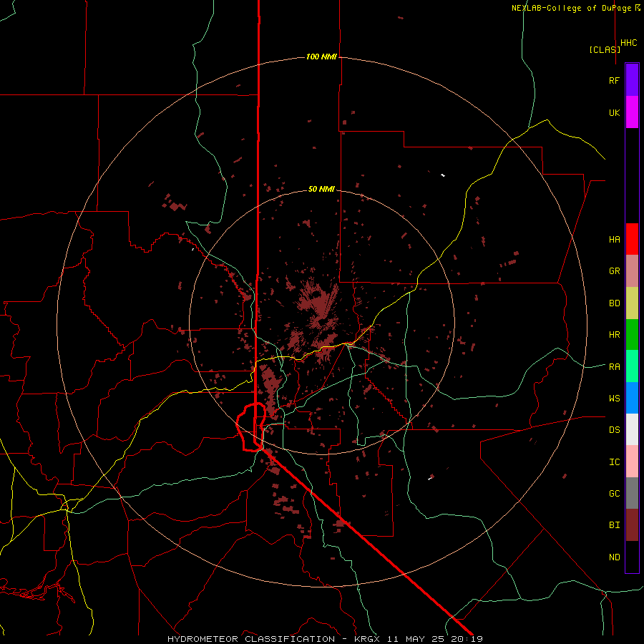Click the HYDROMETEOR CLASSIFICATION title text
The height and width of the screenshot is (644, 644).
(x=251, y=639)
